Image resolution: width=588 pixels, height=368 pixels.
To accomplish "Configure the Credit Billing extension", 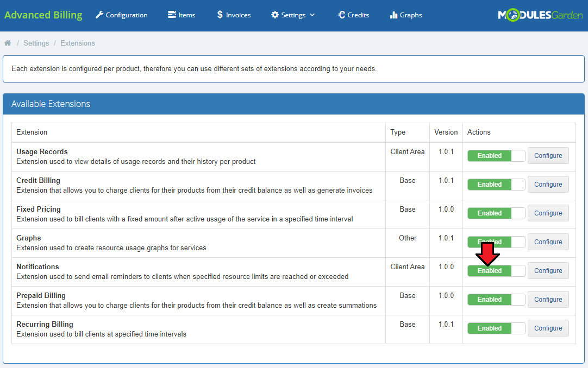I will (x=548, y=185).
